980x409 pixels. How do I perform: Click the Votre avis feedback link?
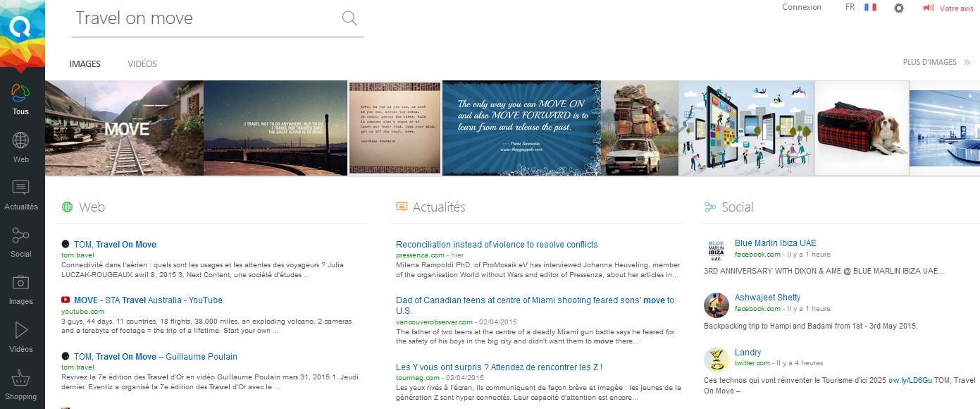956,8
